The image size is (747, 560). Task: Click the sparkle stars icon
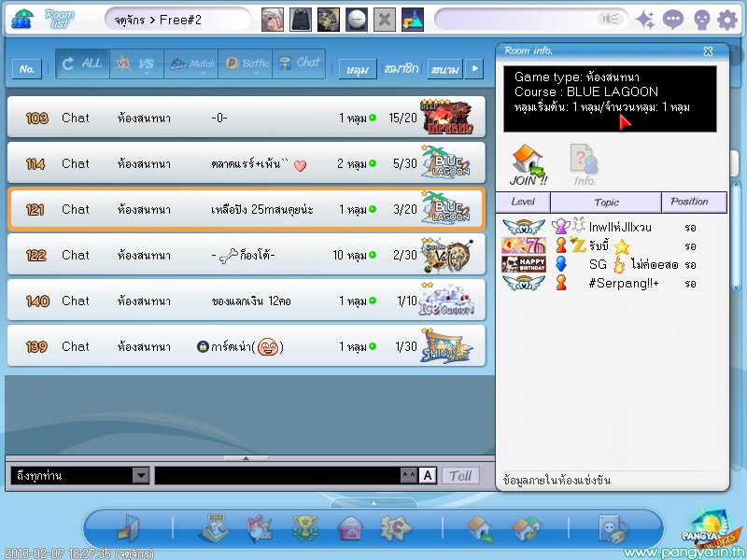[645, 20]
